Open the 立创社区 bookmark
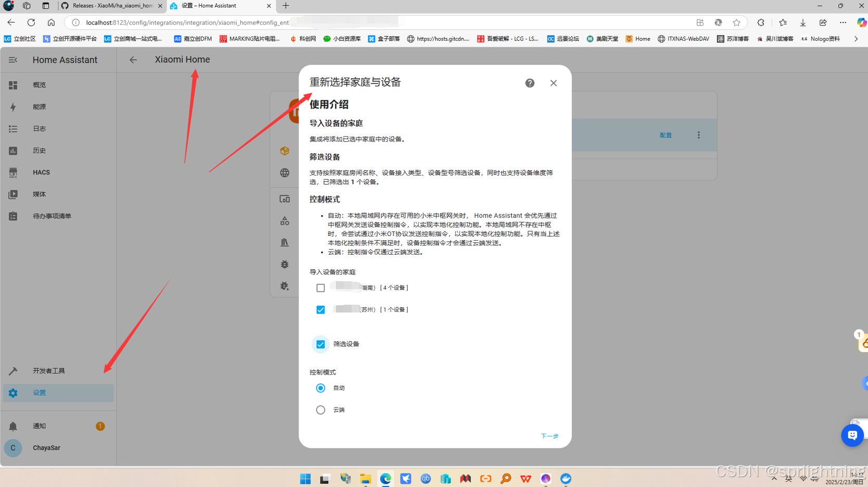The image size is (868, 487). pyautogui.click(x=20, y=39)
